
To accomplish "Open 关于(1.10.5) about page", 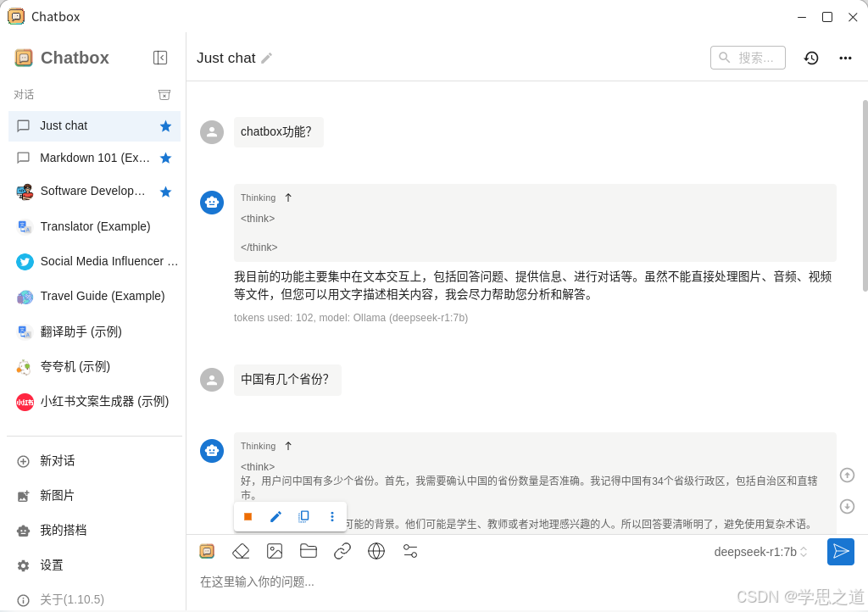I will 94,600.
